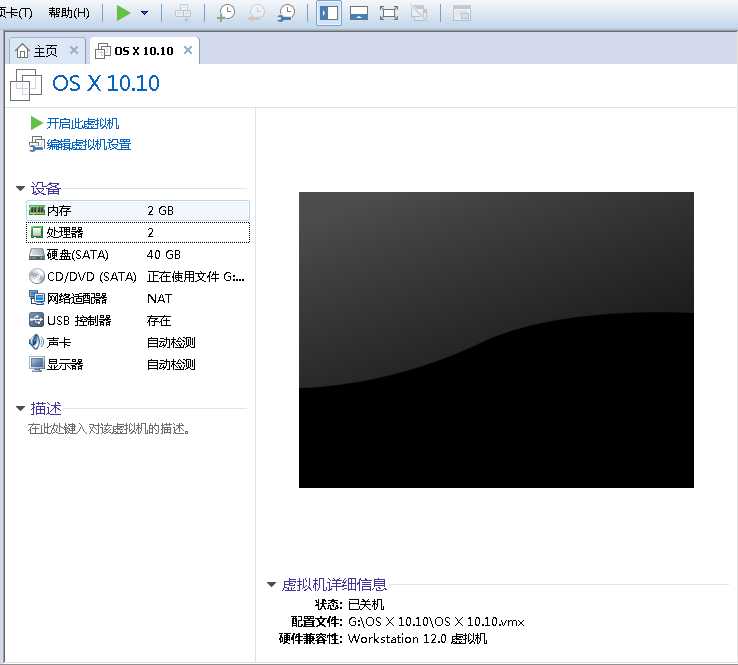Viewport: 738px width, 665px height.
Task: Click the config file path G:\OS X 10.10\OS X 10.10.vmx
Action: (436, 622)
